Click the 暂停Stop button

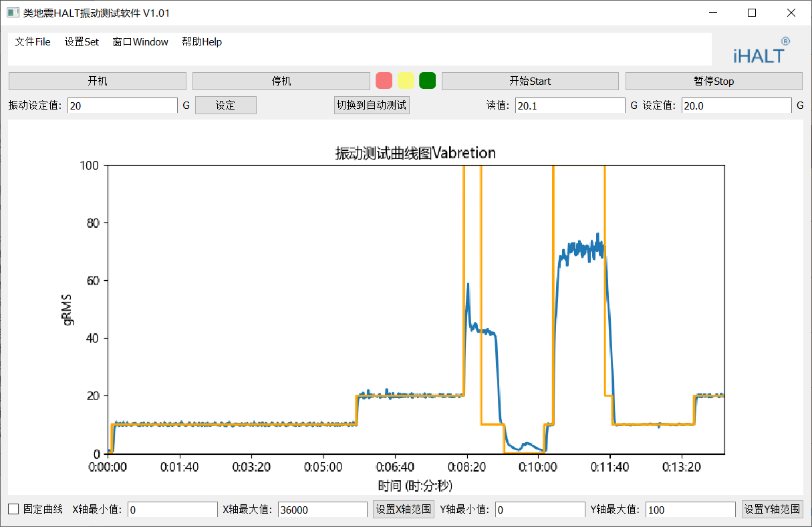[x=714, y=81]
